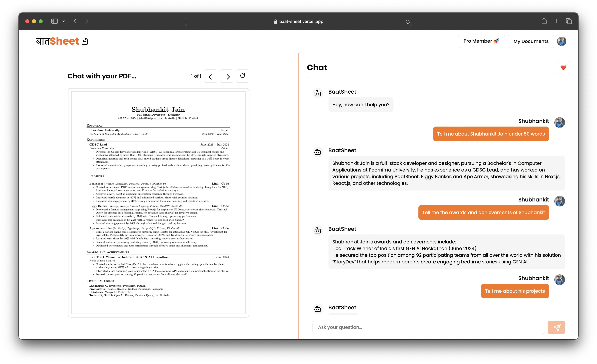The width and height of the screenshot is (597, 364).
Task: Click the reply starting 'Shubhankit Jain is a full-stack'
Action: pos(447,173)
